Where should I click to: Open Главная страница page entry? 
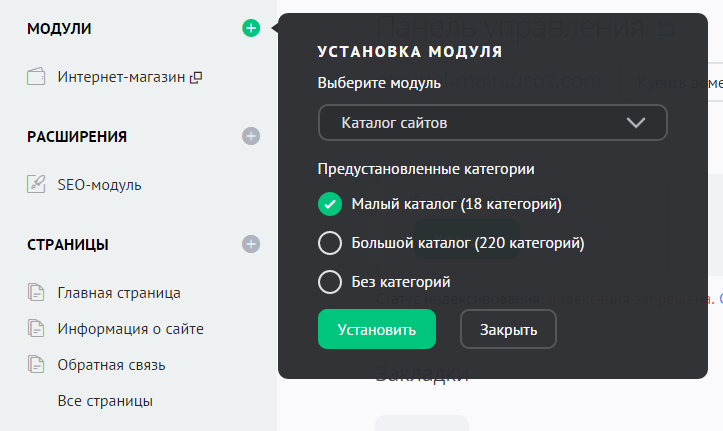pyautogui.click(x=119, y=293)
